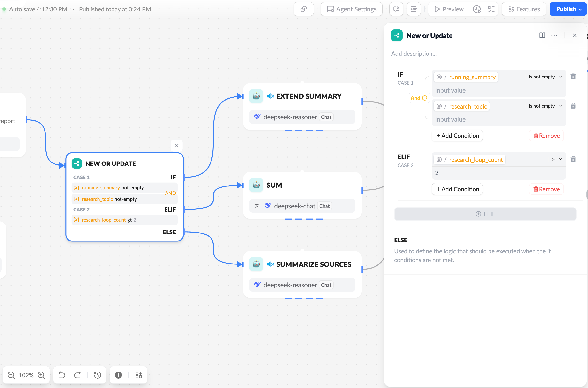
Task: Click the expand panel icon in sidebar header
Action: coord(542,35)
